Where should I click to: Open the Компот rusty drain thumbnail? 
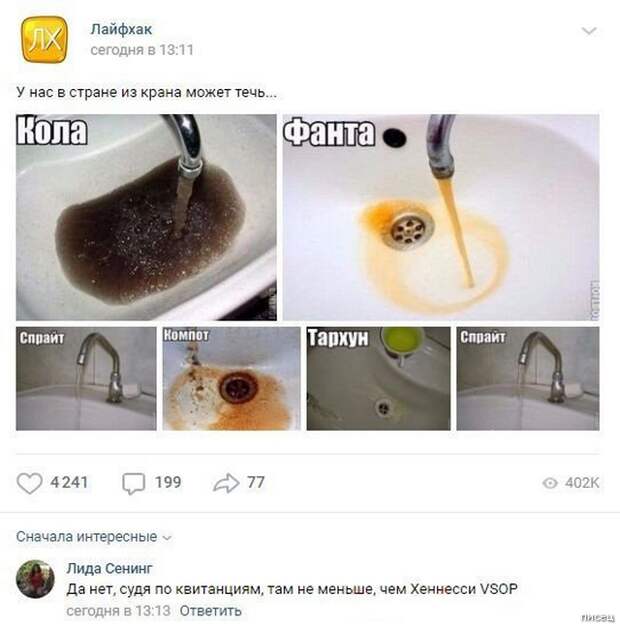pyautogui.click(x=231, y=378)
